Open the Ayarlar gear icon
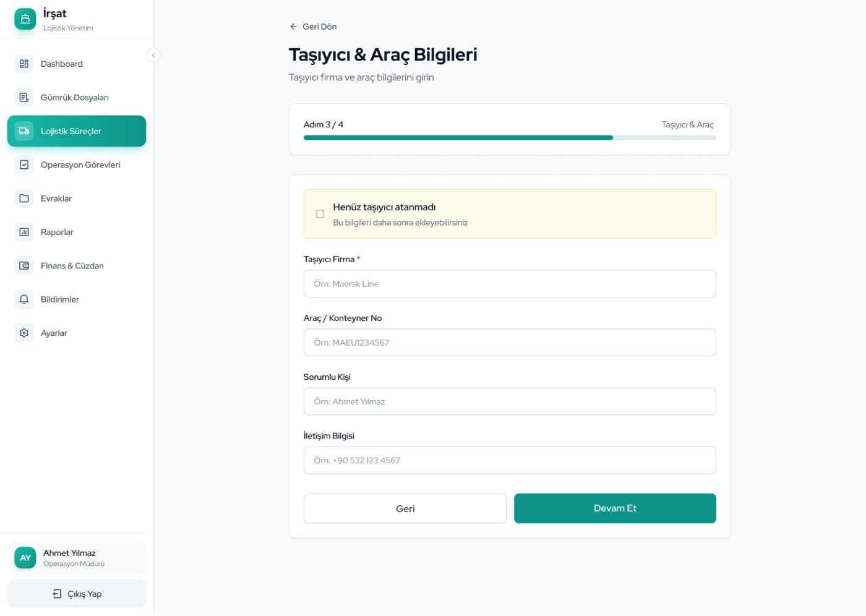This screenshot has width=866, height=616. pyautogui.click(x=24, y=333)
